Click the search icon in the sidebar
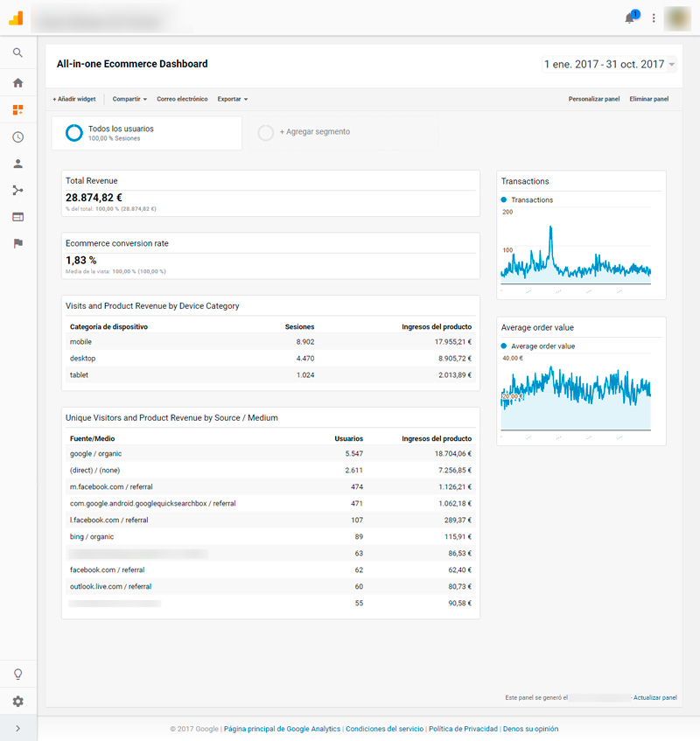700x741 pixels. coord(17,53)
